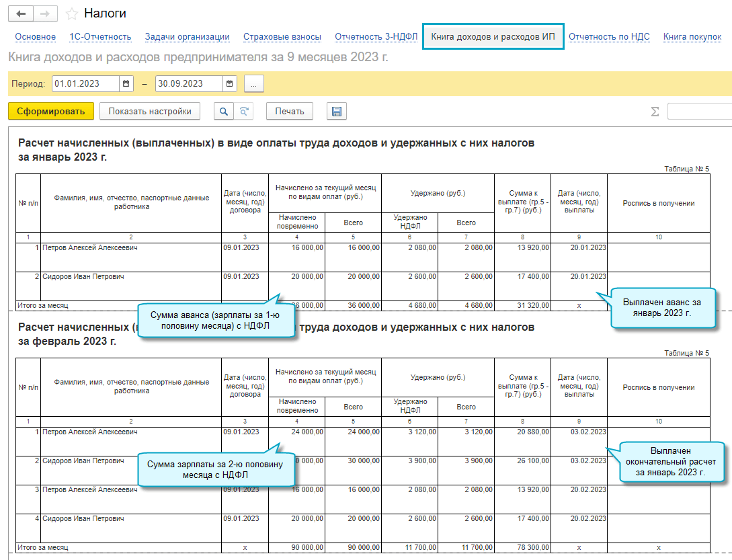This screenshot has width=732, height=560.
Task: Add Налоги page to favorites star
Action: coord(71,13)
